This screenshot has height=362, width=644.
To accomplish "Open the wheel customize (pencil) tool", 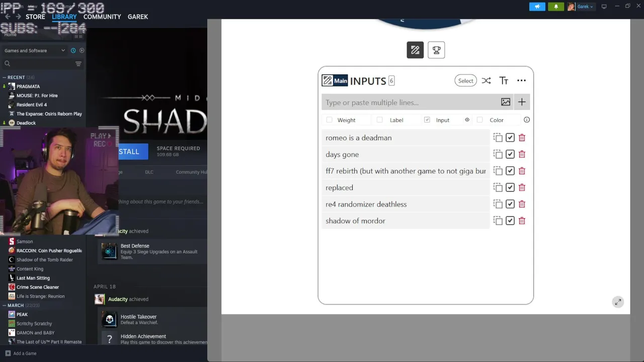I will tap(415, 50).
